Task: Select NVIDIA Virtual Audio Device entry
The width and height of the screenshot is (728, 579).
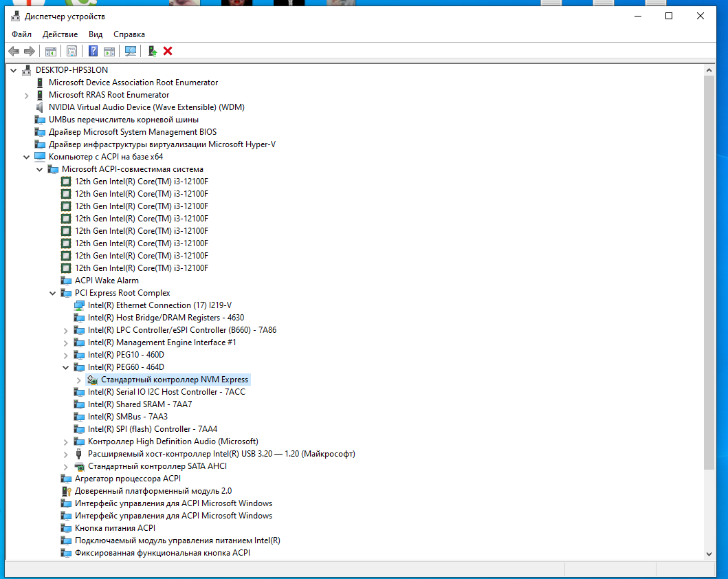Action: click(x=146, y=107)
